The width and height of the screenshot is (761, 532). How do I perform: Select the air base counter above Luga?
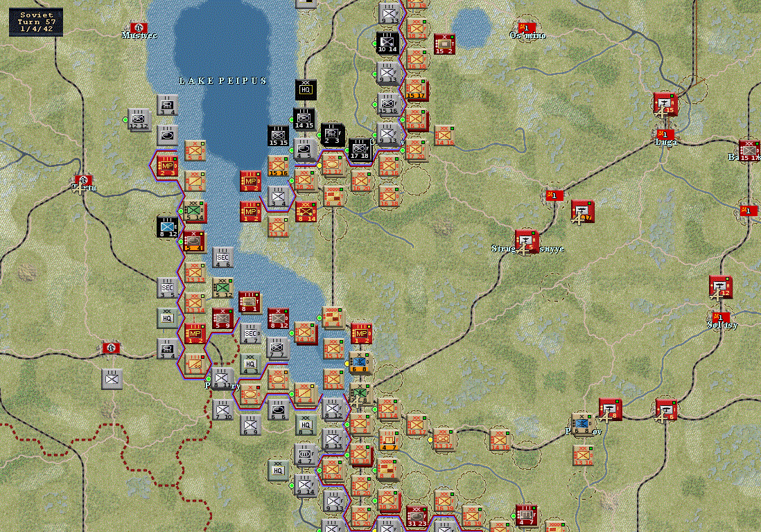(665, 104)
